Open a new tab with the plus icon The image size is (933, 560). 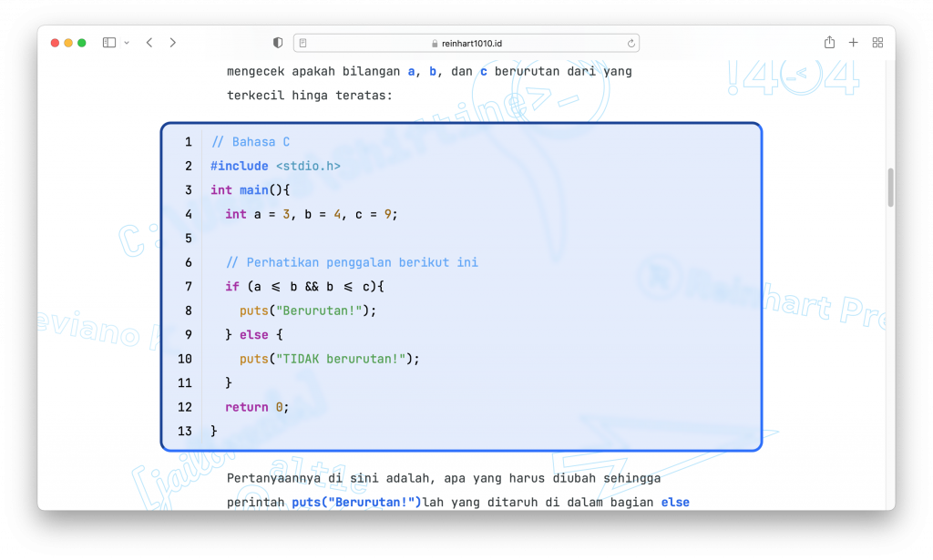click(854, 43)
